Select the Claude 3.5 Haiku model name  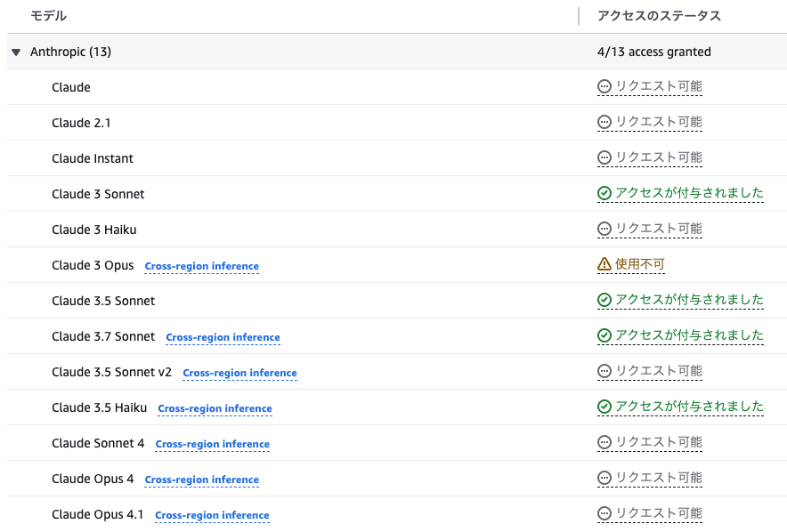click(100, 408)
